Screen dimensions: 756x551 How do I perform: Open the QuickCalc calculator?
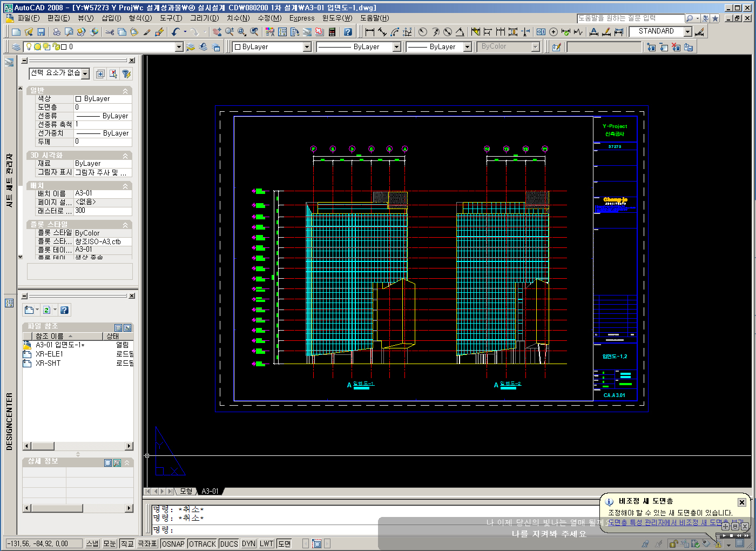(x=332, y=32)
